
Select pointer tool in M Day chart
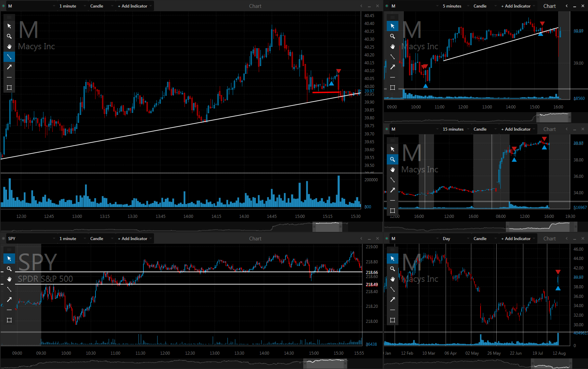coord(393,259)
